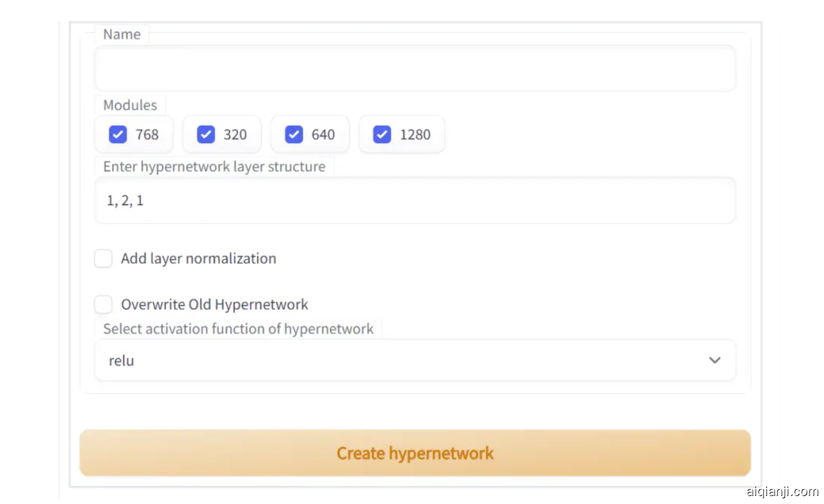Focus the layer structure field showing 1, 2, 1
824x504 pixels.
click(415, 201)
